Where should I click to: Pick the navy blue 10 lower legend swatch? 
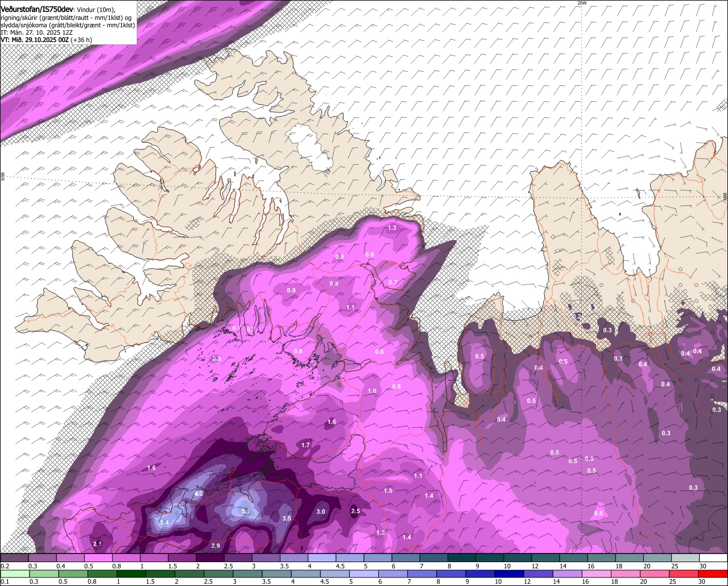510,573
